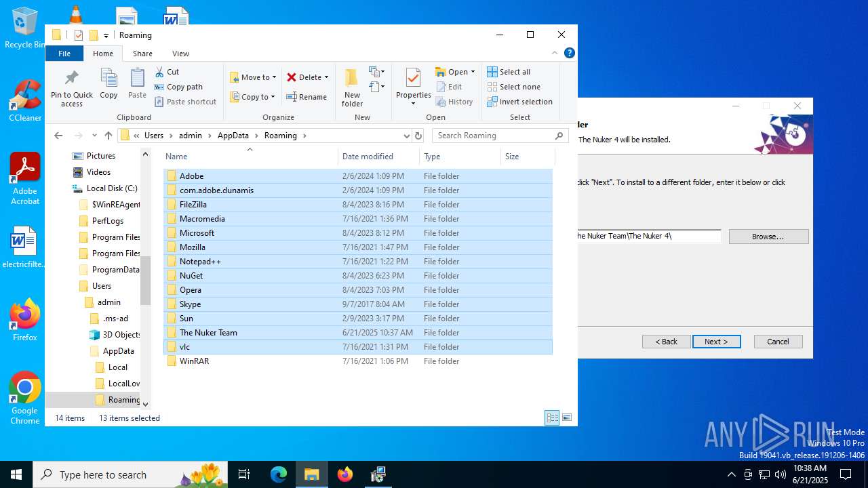Click the taskbar clock
This screenshot has width=868, height=488.
[x=810, y=474]
